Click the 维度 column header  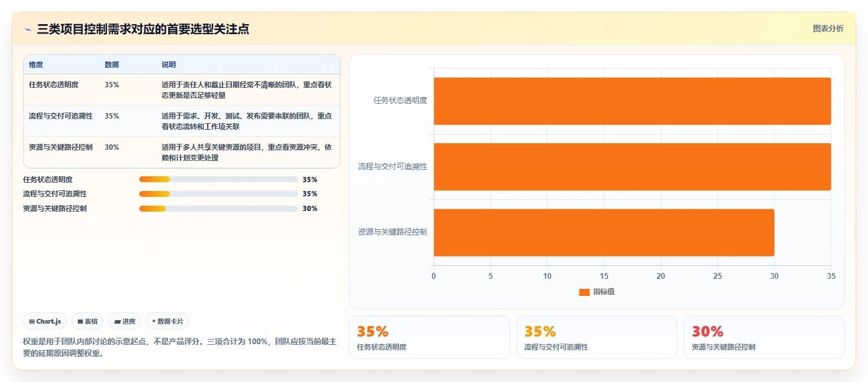[36, 65]
